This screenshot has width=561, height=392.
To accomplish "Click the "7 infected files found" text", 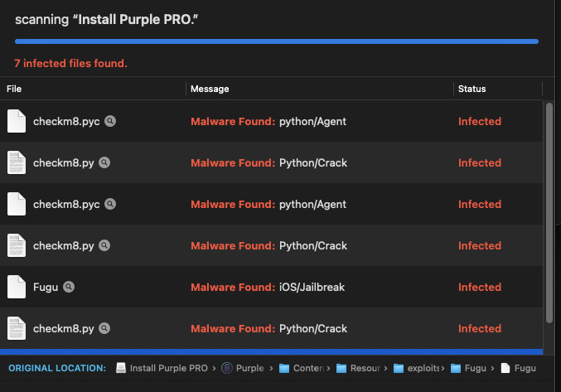I will tap(70, 63).
